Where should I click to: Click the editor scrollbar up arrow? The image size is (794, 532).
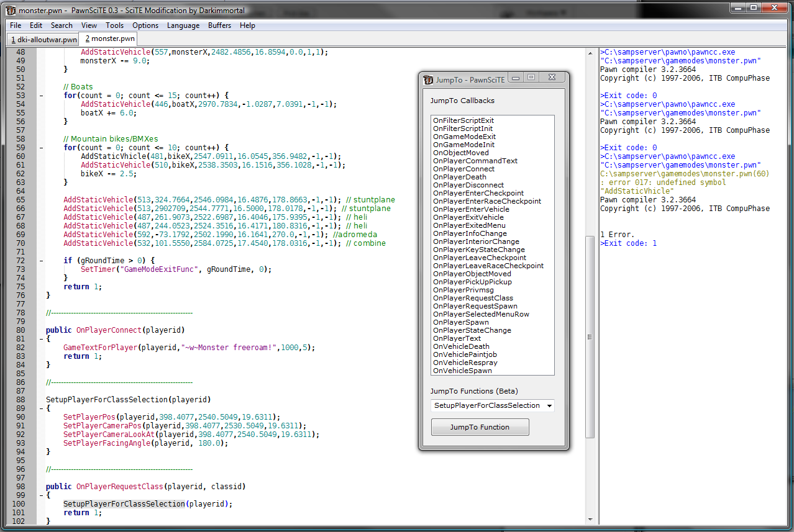590,53
